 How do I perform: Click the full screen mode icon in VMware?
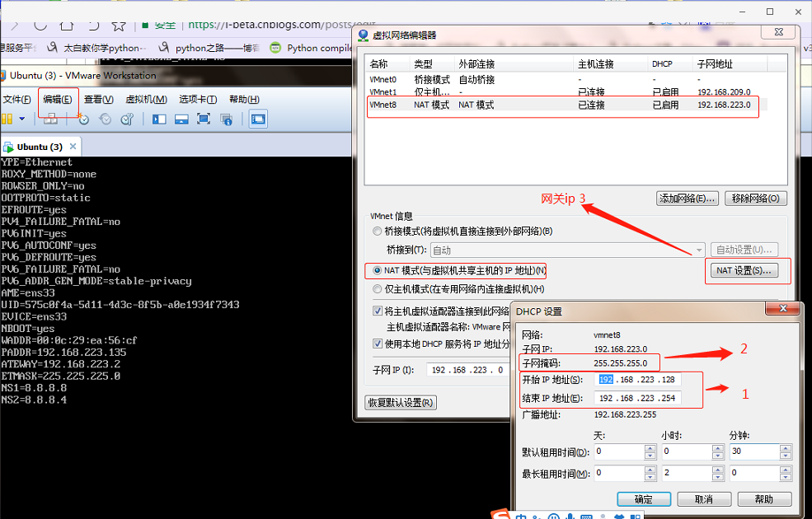(x=204, y=119)
